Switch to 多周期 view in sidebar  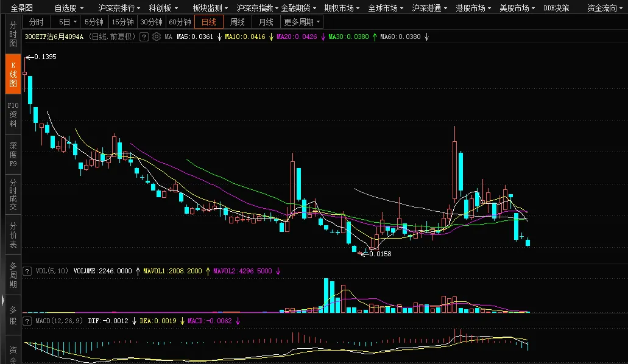point(13,275)
